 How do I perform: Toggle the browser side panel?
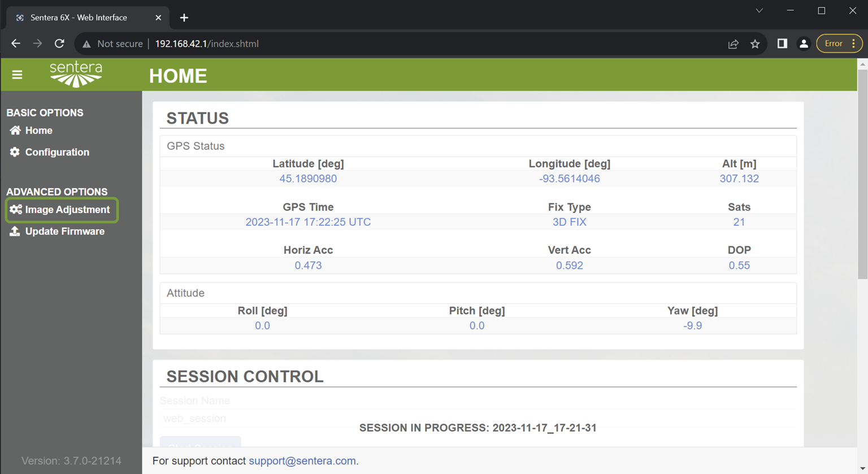(782, 44)
